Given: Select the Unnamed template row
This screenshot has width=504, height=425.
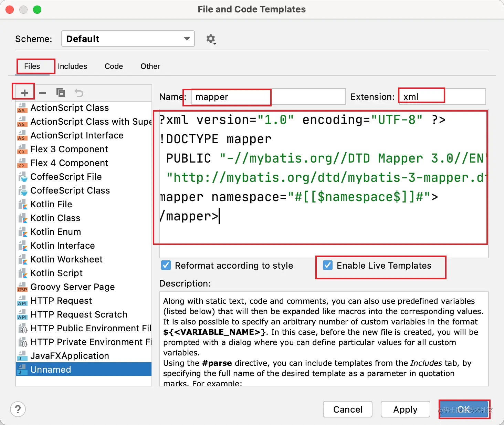Looking at the screenshot, I should (x=84, y=370).
